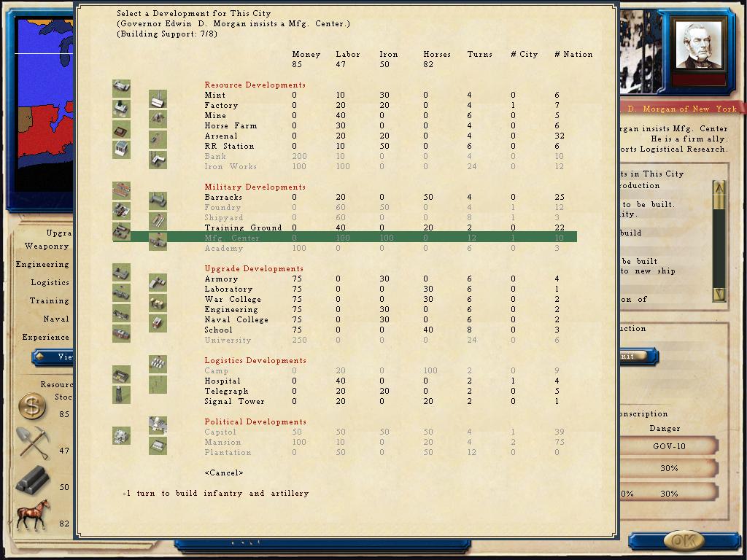Click the columned Bank building icon

click(x=122, y=149)
